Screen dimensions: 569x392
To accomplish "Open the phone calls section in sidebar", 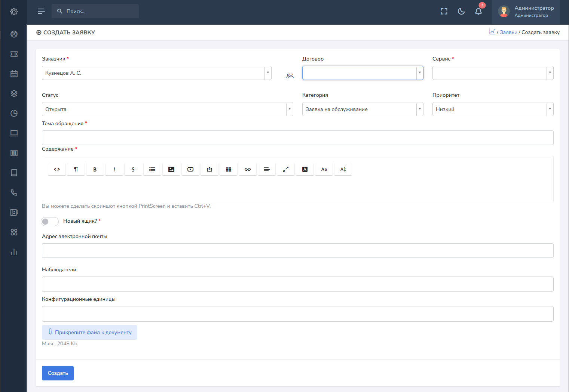I will click(14, 192).
